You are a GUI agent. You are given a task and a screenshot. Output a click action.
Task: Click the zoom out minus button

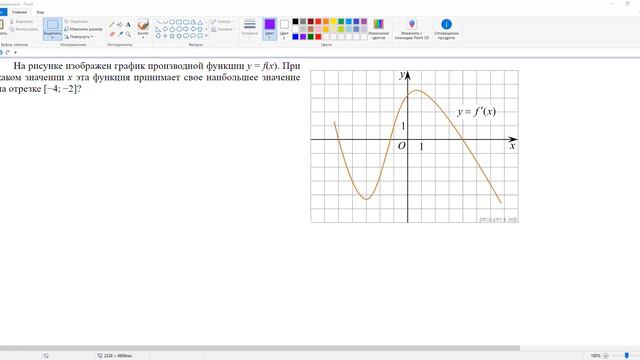coord(606,356)
